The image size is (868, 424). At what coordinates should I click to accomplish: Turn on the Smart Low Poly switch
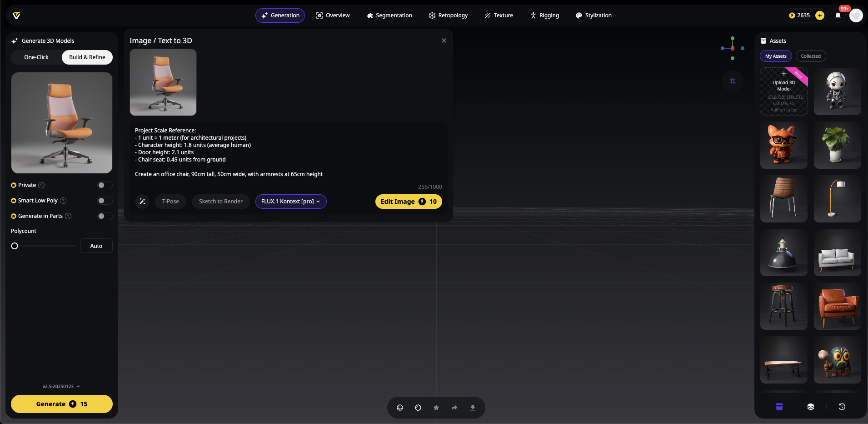click(105, 201)
